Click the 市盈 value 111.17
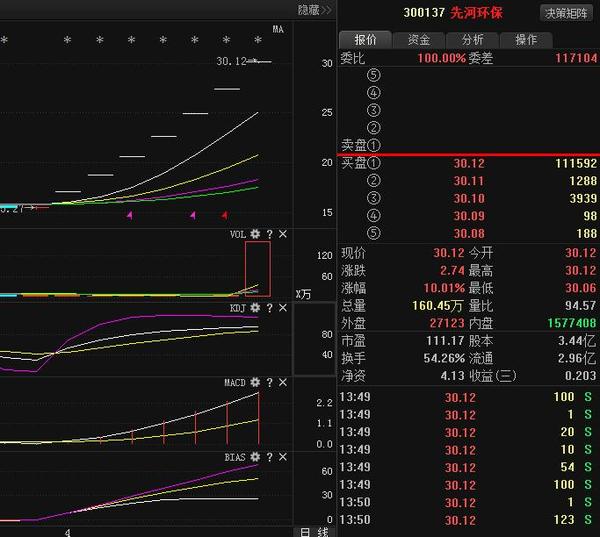600x537 pixels. (445, 341)
